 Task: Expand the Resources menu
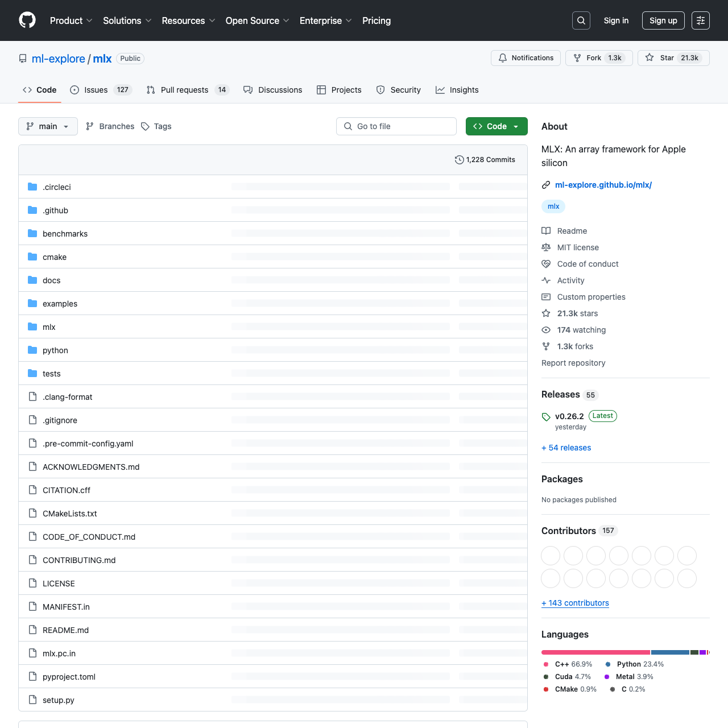click(x=188, y=20)
